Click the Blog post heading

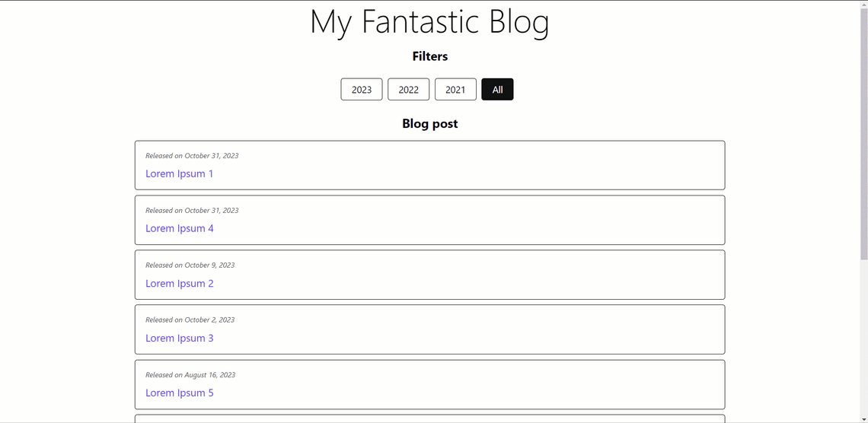click(x=430, y=124)
